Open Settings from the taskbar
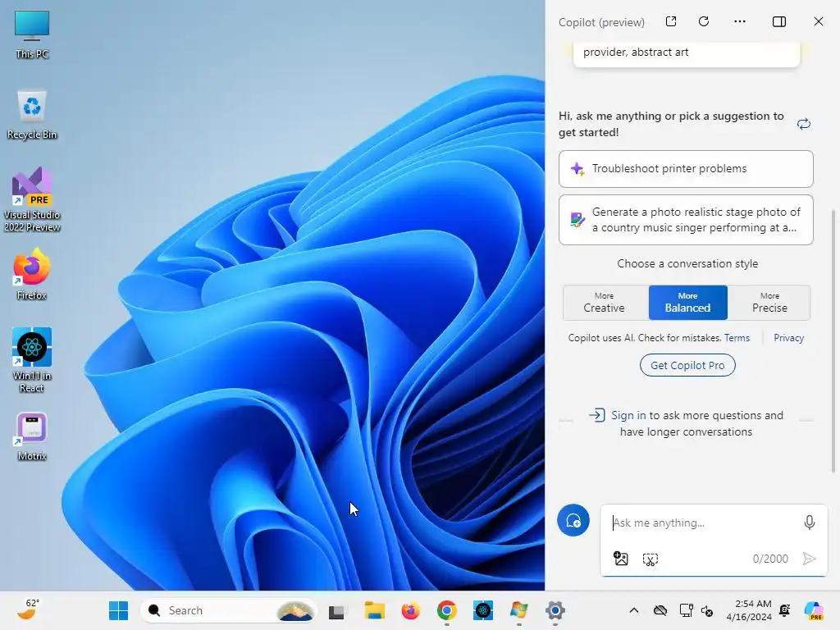The width and height of the screenshot is (840, 630). pyautogui.click(x=555, y=610)
